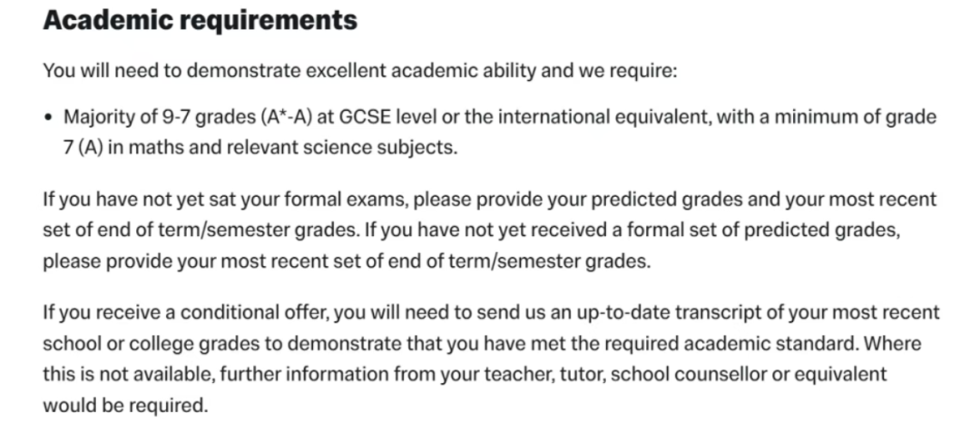The image size is (980, 423).
Task: Click the final line "would be required."
Action: click(125, 406)
